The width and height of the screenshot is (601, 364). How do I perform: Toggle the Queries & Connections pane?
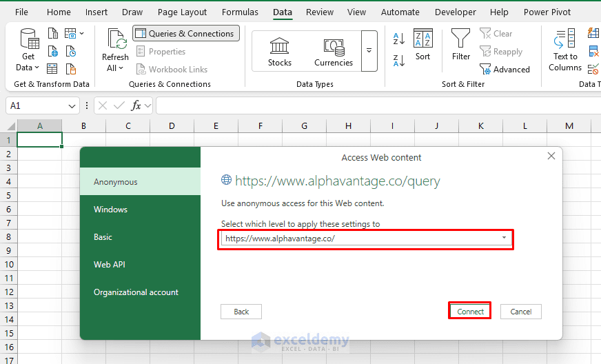tap(186, 33)
